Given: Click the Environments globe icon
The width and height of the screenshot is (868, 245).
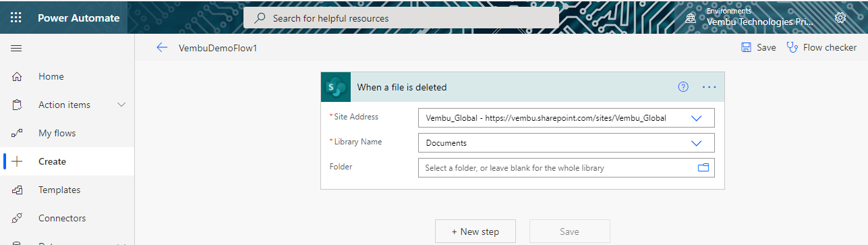Looking at the screenshot, I should click(691, 18).
